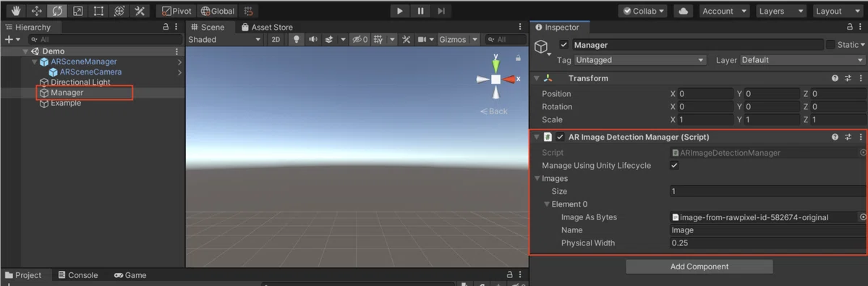Screen dimensions: 868x286
Task: Collapse ARSceneManager in hierarchy
Action: (x=34, y=62)
